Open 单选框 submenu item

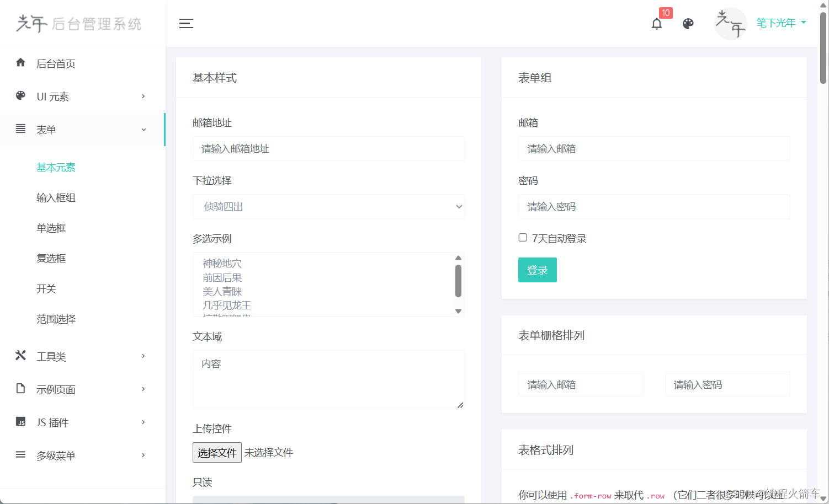[51, 228]
